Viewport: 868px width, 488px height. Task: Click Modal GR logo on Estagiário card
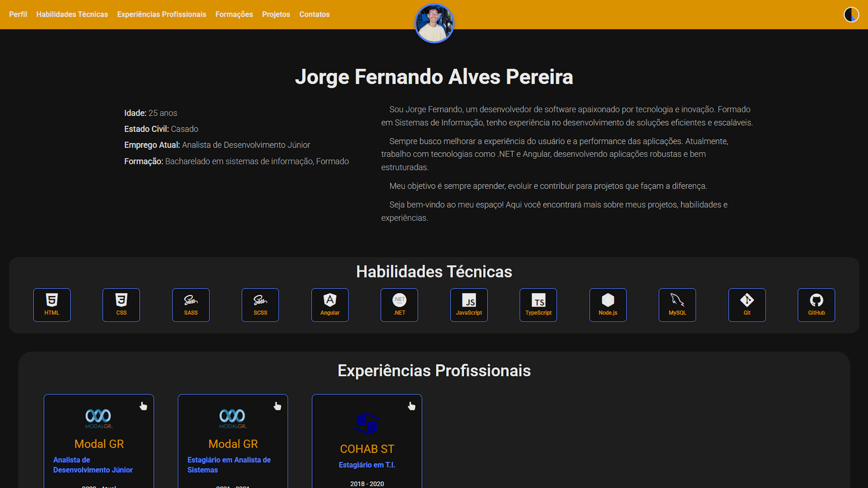click(232, 418)
